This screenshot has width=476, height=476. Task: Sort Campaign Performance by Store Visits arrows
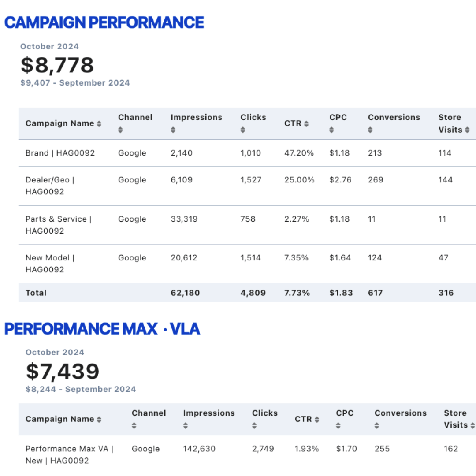(x=467, y=130)
